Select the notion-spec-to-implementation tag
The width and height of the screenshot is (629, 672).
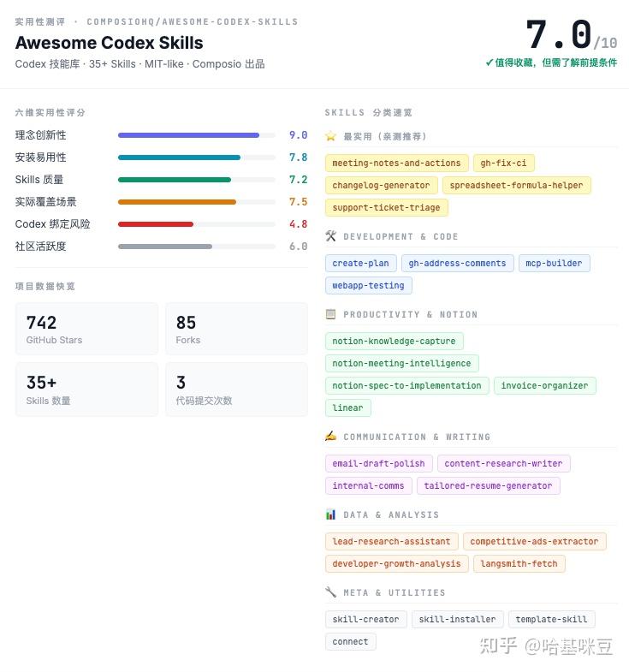(406, 386)
